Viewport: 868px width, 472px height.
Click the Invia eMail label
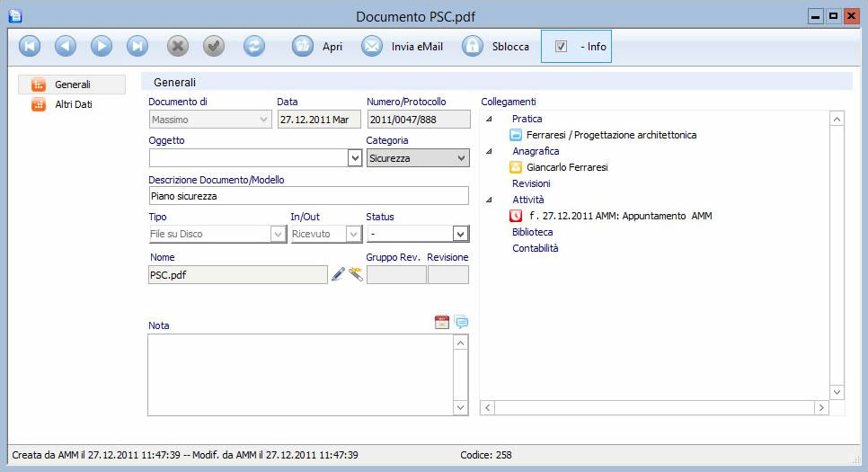click(x=418, y=47)
